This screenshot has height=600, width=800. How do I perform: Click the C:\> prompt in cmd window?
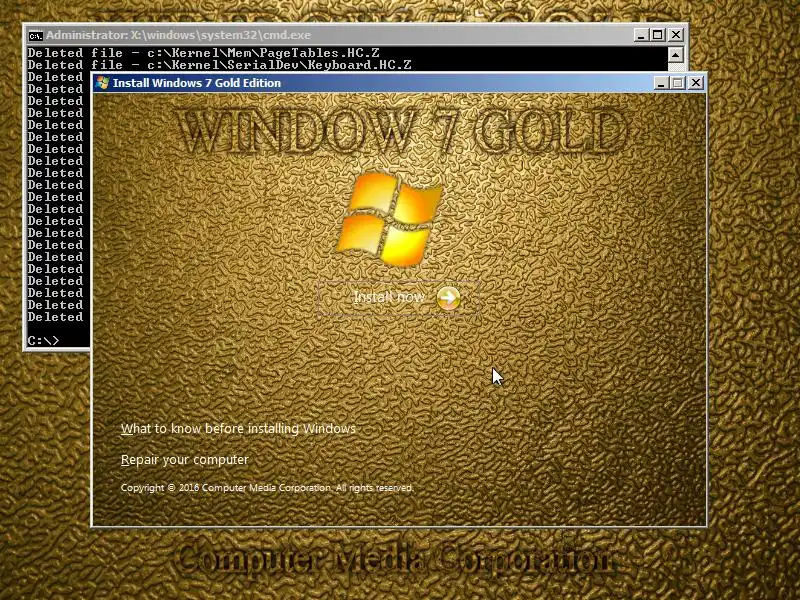43,340
